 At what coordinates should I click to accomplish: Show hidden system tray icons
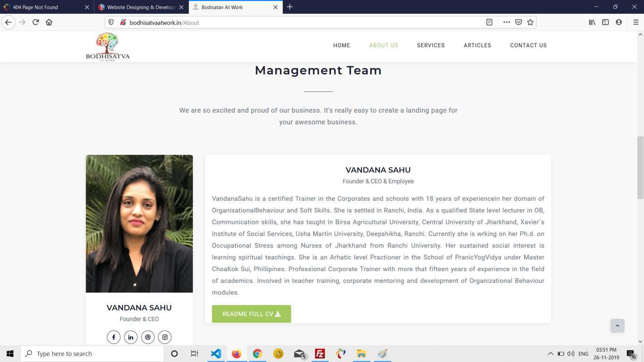click(x=550, y=354)
